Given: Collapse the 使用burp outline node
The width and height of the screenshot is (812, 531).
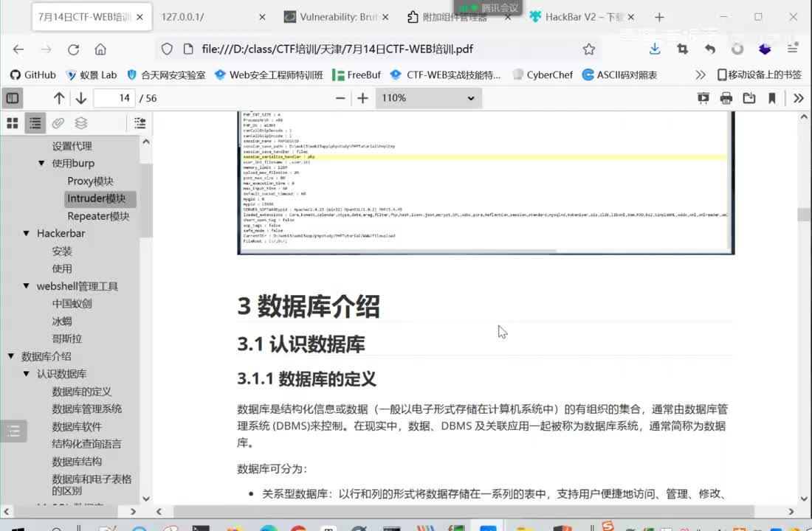Looking at the screenshot, I should (41, 163).
